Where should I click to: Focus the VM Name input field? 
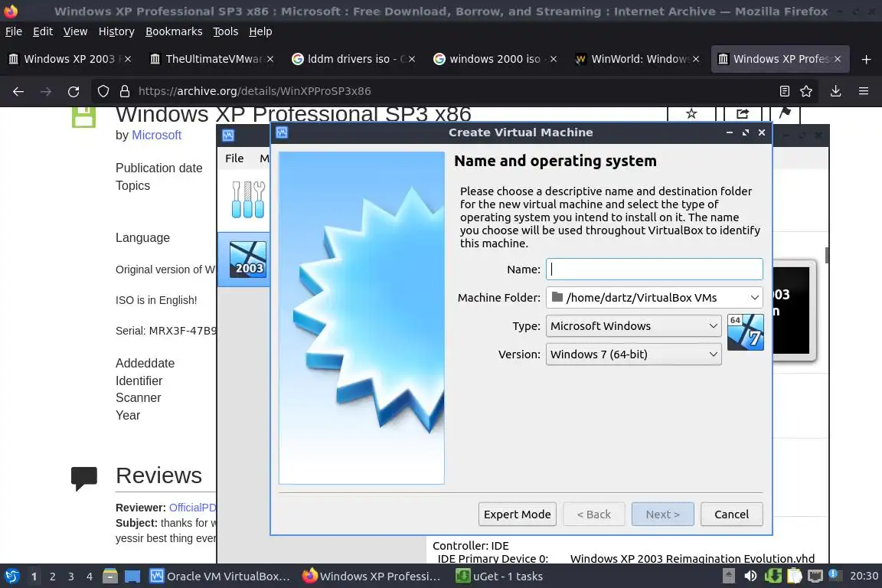(x=654, y=269)
